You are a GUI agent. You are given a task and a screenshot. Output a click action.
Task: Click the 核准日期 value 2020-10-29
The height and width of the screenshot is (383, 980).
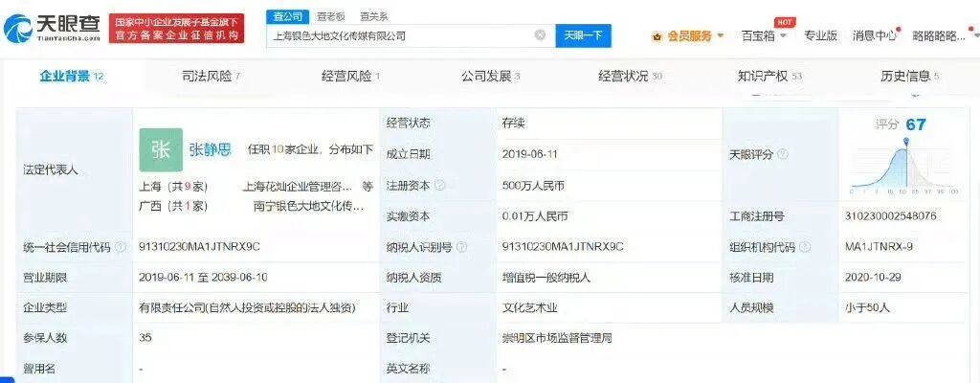[873, 277]
